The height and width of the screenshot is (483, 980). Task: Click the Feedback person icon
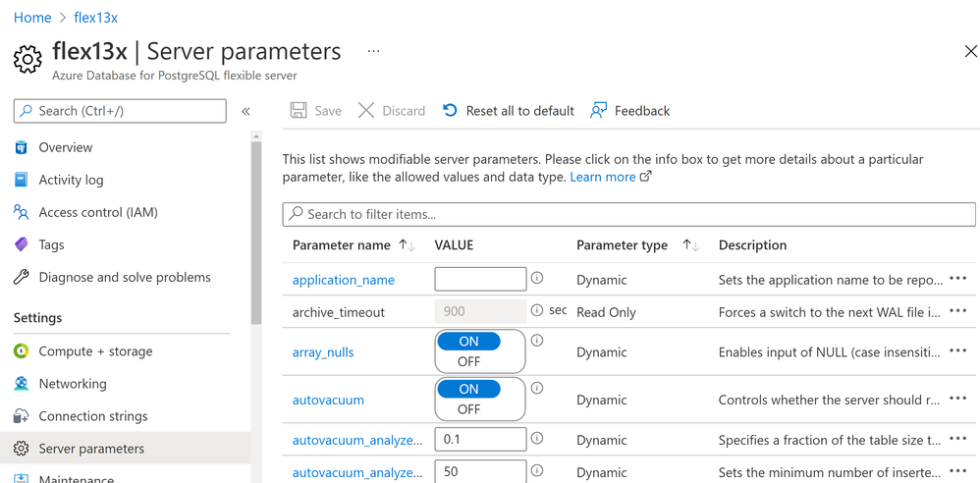click(599, 111)
